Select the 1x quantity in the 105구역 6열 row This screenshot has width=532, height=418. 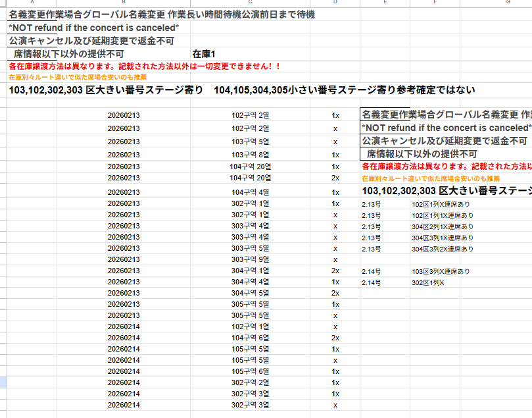(335, 371)
